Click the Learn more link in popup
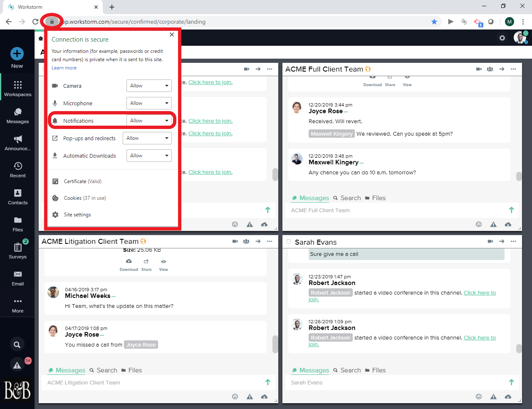The image size is (532, 409). coord(64,68)
